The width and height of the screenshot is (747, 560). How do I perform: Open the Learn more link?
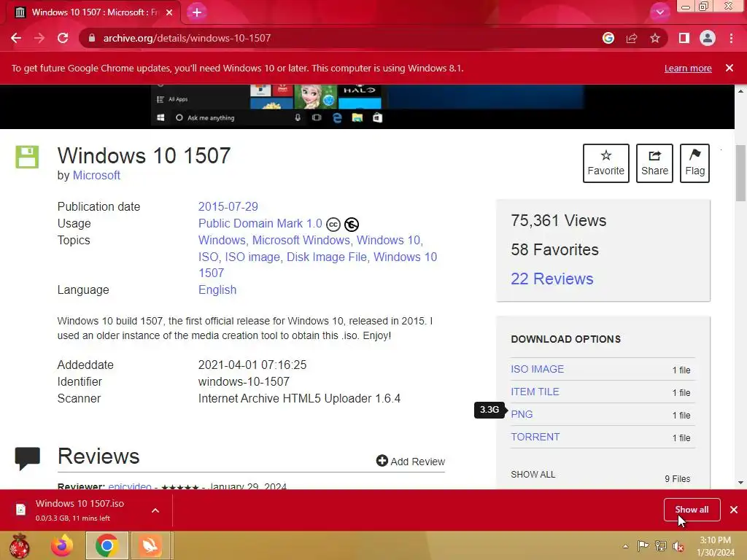pos(688,68)
